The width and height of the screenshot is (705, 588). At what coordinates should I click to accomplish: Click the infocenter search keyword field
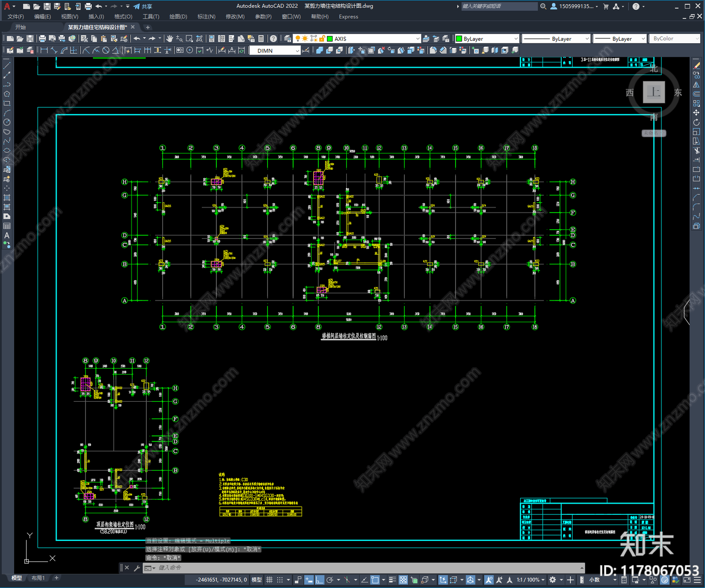click(x=499, y=6)
